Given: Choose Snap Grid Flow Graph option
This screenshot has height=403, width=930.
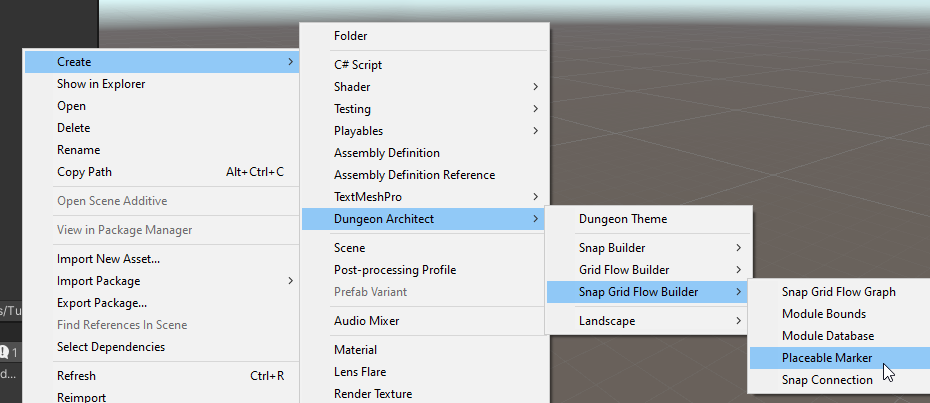Looking at the screenshot, I should pos(838,292).
